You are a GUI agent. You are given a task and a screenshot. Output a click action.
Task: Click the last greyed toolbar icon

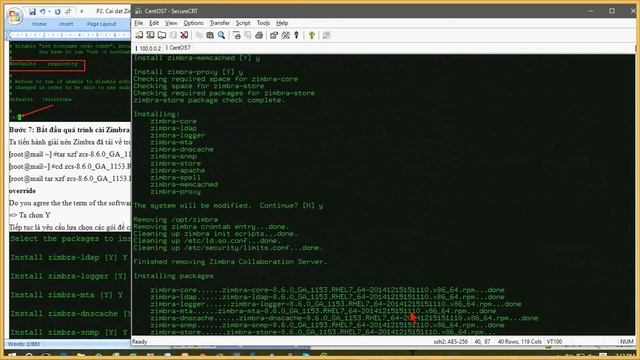pos(327,35)
